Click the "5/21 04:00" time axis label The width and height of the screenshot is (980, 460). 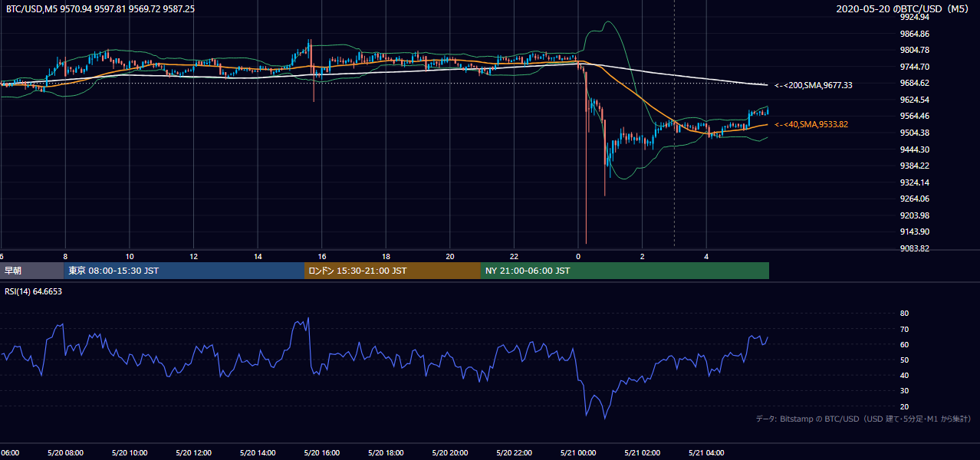(x=706, y=453)
